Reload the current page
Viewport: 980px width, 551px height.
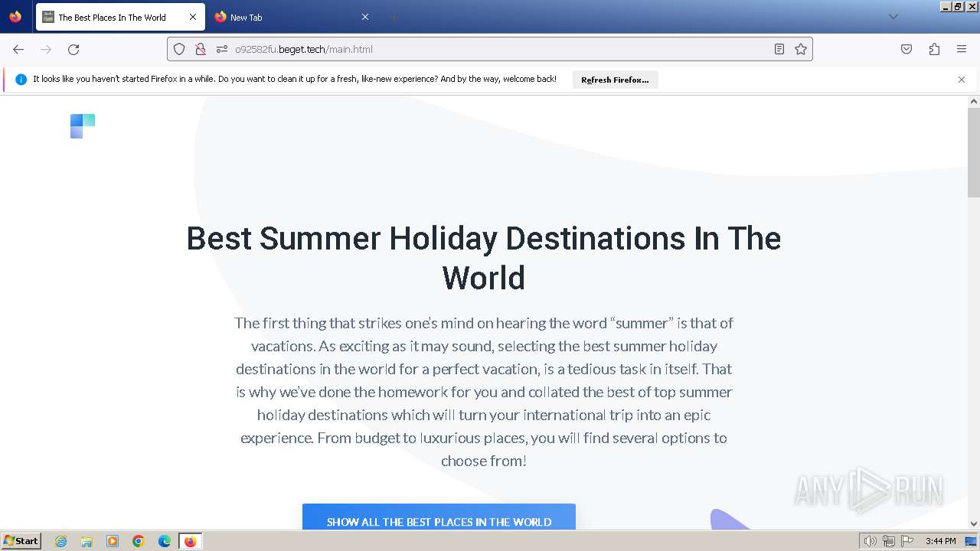click(x=73, y=49)
